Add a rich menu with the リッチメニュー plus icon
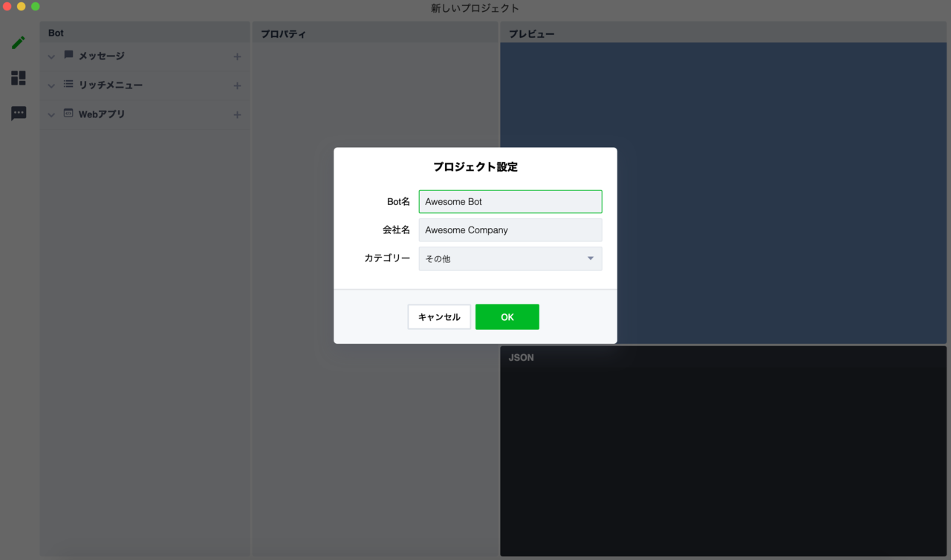 237,85
